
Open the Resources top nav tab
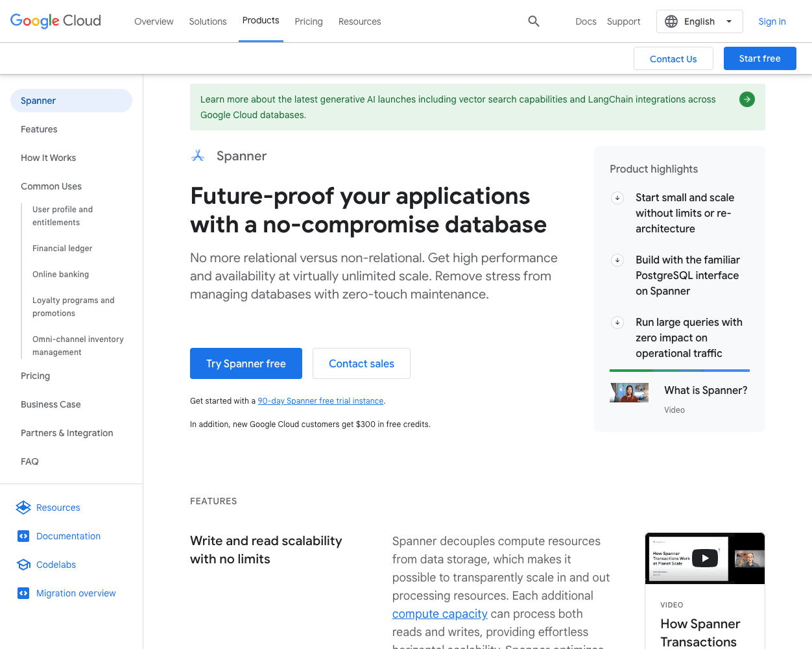click(x=360, y=21)
